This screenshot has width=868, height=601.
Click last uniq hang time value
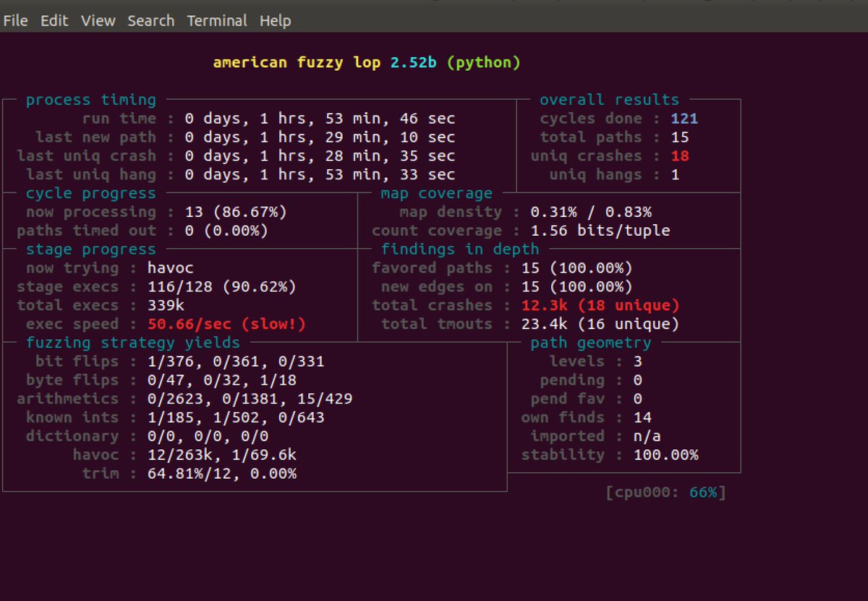coord(320,175)
